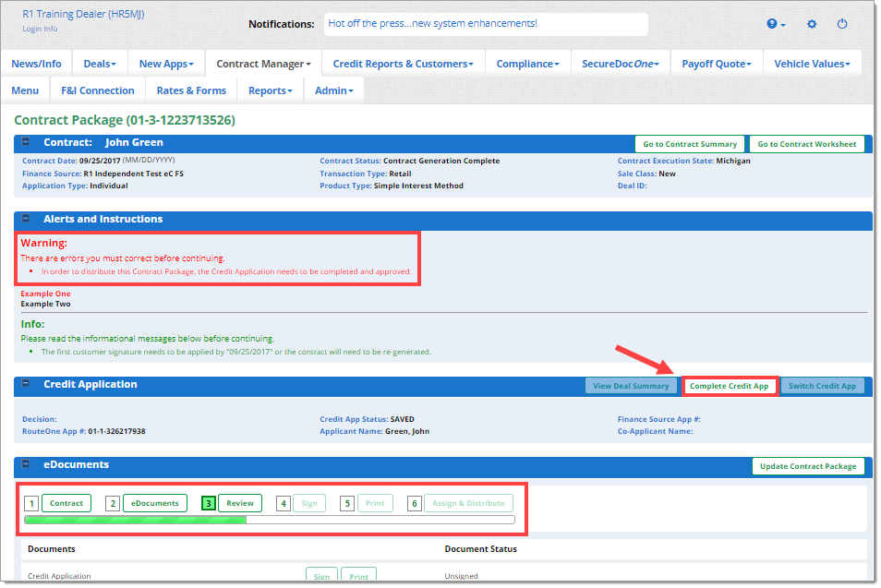Click step 6 Assign & Distribute button
This screenshot has width=881, height=588.
click(x=468, y=503)
